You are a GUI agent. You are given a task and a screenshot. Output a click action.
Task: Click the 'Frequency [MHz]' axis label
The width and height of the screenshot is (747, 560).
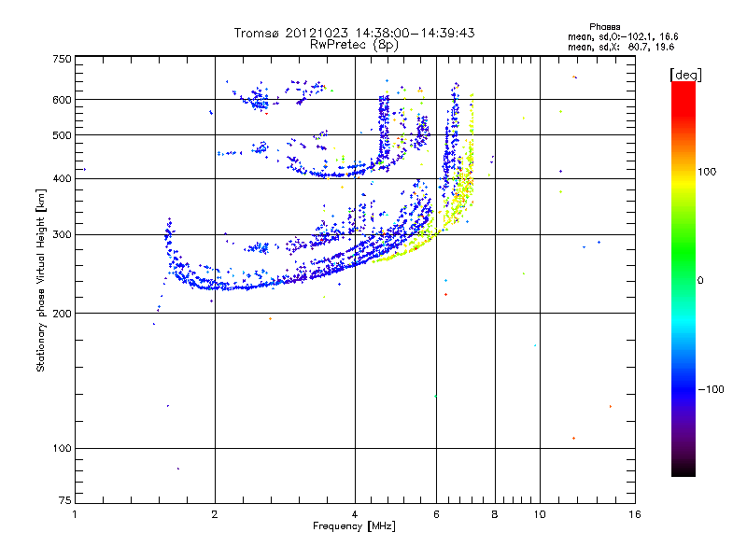(354, 526)
